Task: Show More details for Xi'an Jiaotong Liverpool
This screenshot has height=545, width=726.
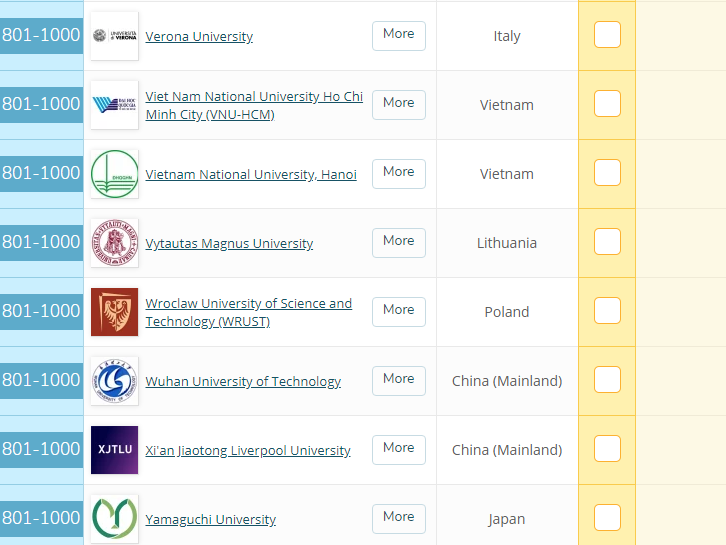Action: coord(398,449)
